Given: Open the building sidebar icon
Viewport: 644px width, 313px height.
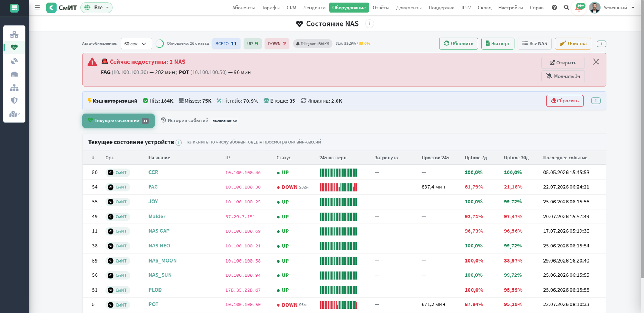Looking at the screenshot, I should point(14,74).
